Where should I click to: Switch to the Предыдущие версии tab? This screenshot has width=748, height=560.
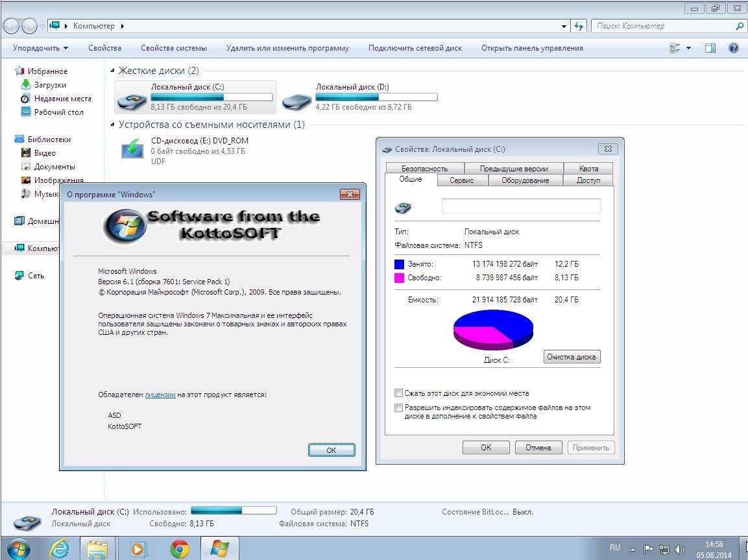click(x=514, y=168)
